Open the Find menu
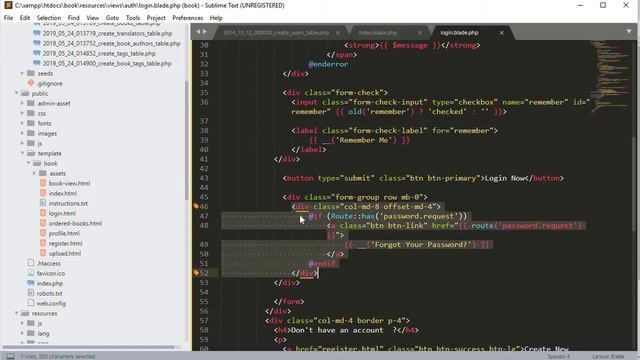Screen dimensions: 640x360 (x=73, y=18)
